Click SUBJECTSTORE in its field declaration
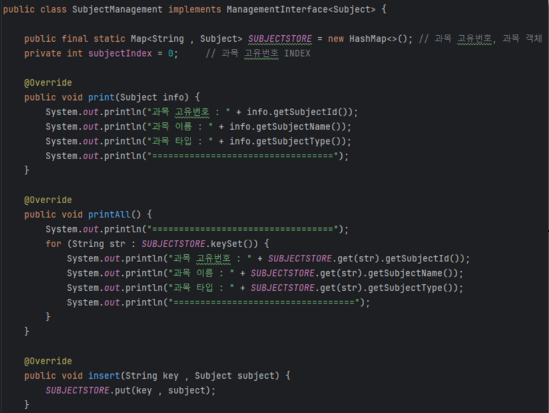This screenshot has height=413, width=549. pyautogui.click(x=280, y=39)
